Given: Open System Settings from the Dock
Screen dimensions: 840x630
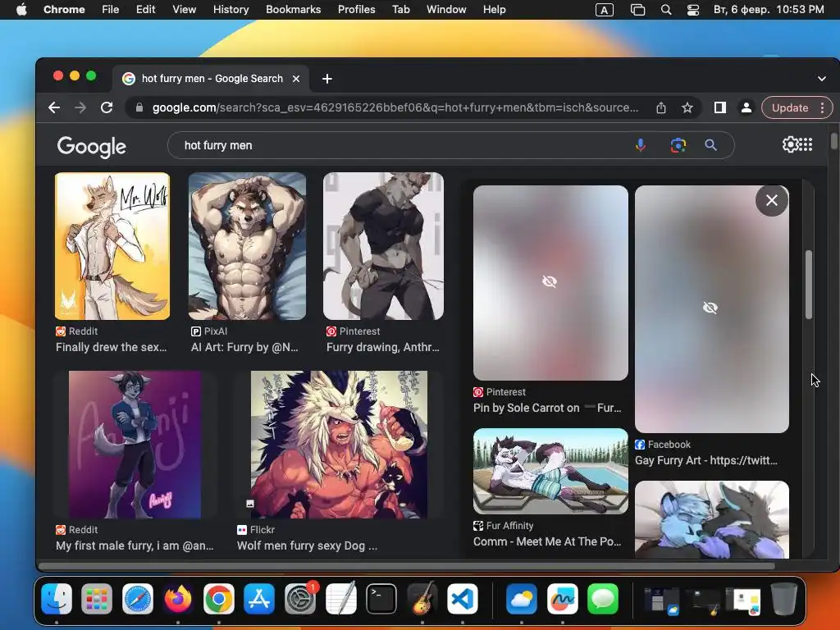Looking at the screenshot, I should pos(300,598).
